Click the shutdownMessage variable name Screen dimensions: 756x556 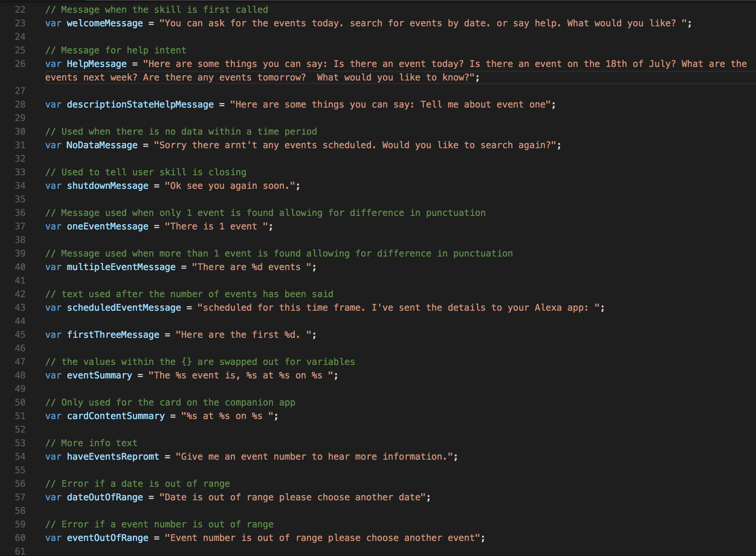pos(107,186)
